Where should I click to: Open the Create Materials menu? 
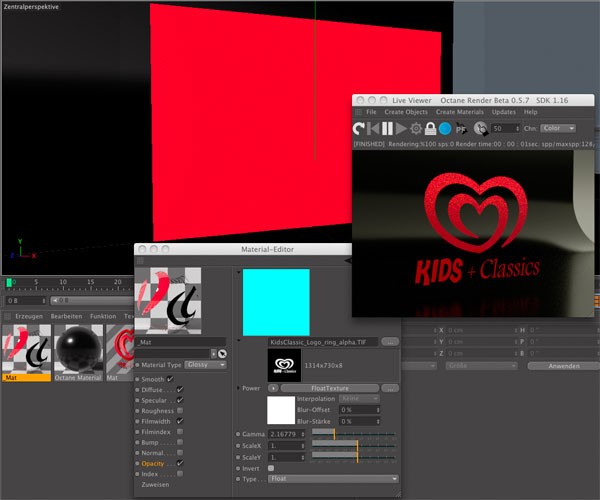(x=460, y=112)
